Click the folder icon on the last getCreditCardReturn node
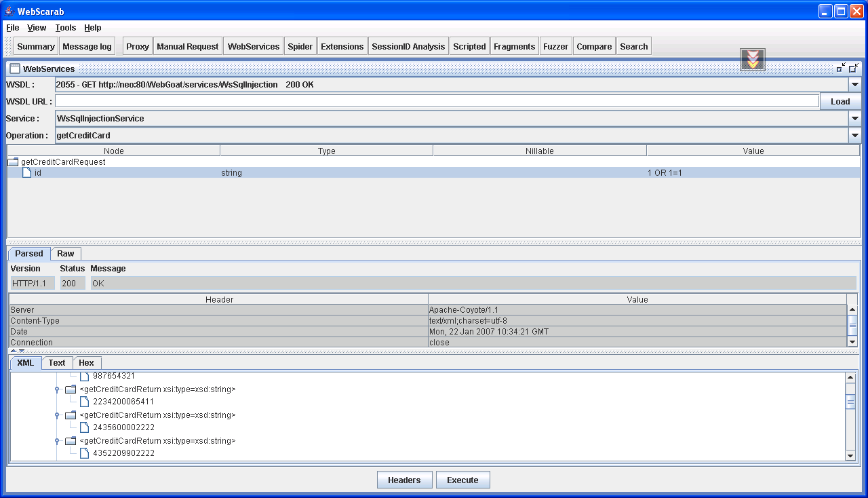 pyautogui.click(x=71, y=440)
